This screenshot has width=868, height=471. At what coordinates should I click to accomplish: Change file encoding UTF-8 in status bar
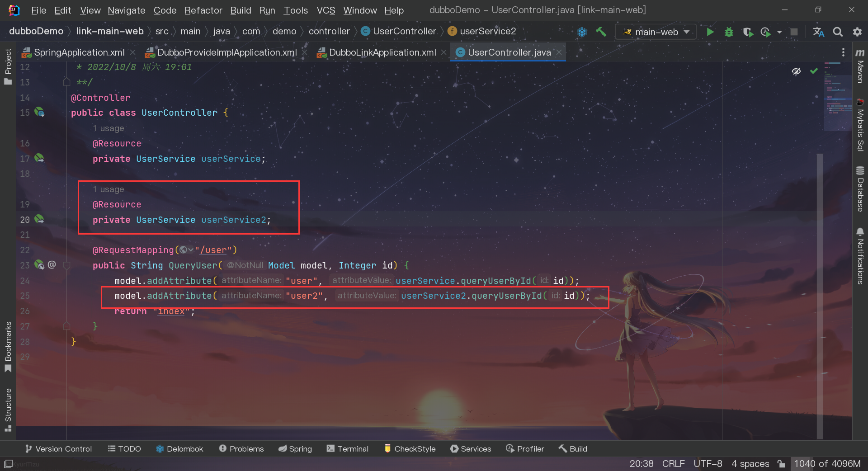[x=708, y=464]
